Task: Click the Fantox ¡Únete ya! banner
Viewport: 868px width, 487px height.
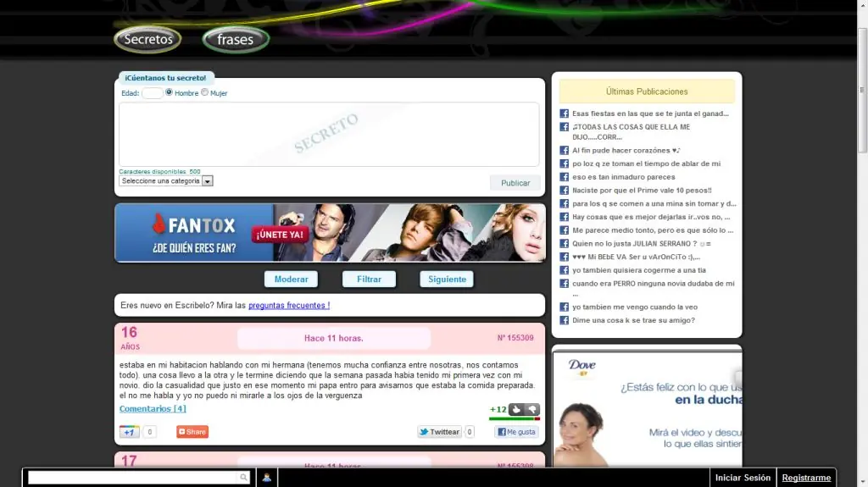Action: click(330, 233)
